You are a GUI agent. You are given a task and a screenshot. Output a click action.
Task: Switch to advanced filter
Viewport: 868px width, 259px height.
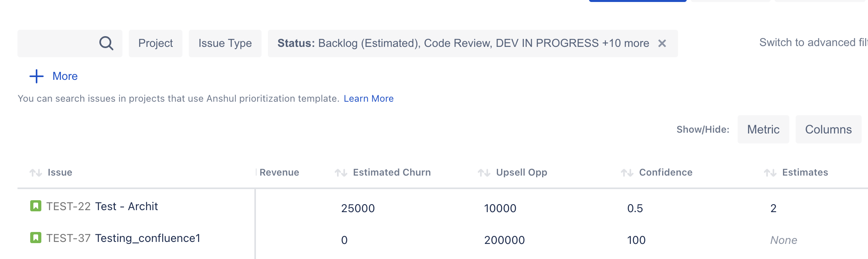pos(815,42)
